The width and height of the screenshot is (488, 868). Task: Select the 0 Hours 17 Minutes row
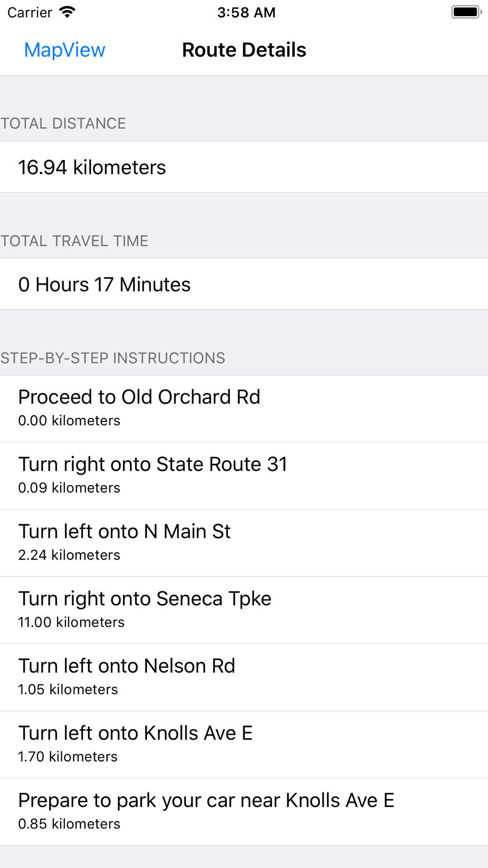(x=244, y=284)
